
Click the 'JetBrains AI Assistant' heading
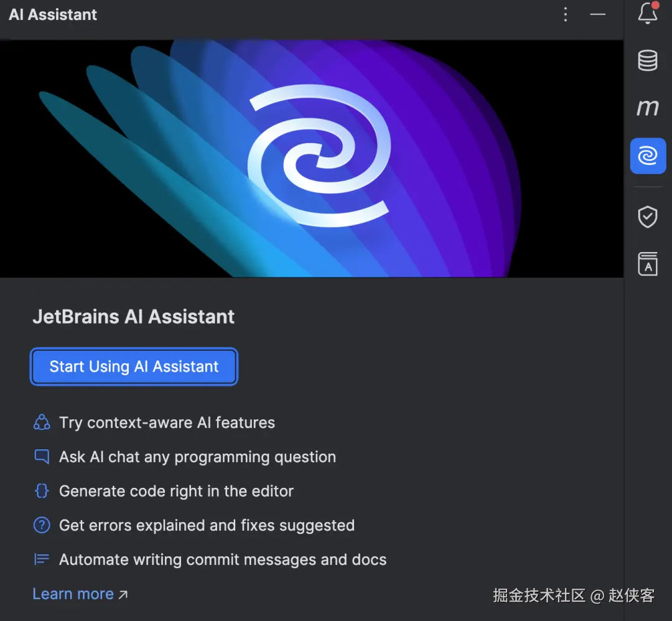coord(133,317)
